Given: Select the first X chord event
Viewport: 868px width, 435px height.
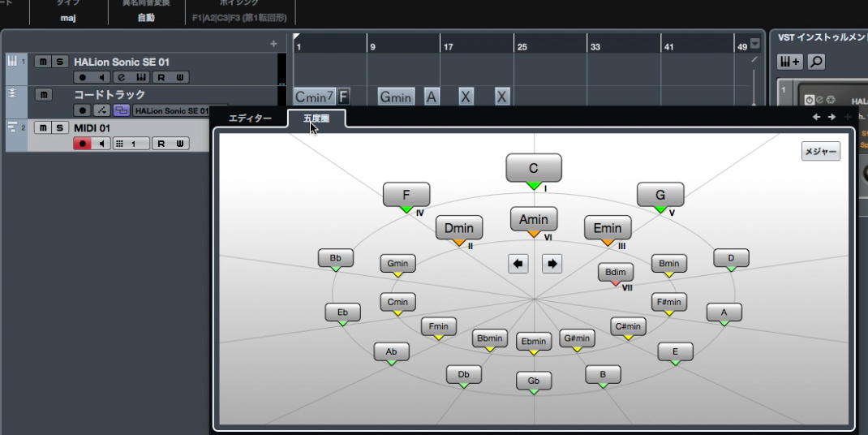Looking at the screenshot, I should 466,97.
